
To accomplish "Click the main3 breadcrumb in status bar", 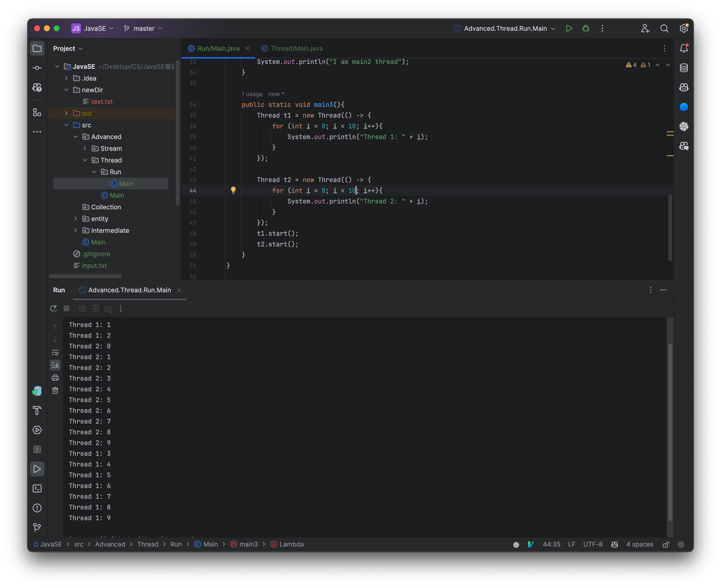I will coord(248,544).
